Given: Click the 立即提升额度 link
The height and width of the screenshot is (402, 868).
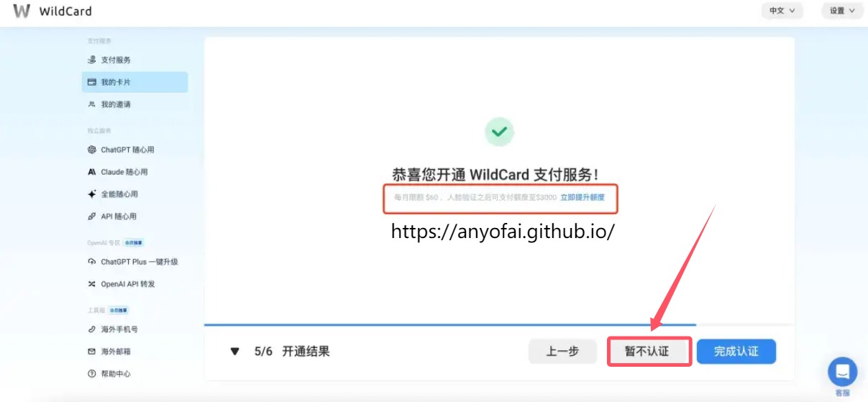Looking at the screenshot, I should (583, 197).
